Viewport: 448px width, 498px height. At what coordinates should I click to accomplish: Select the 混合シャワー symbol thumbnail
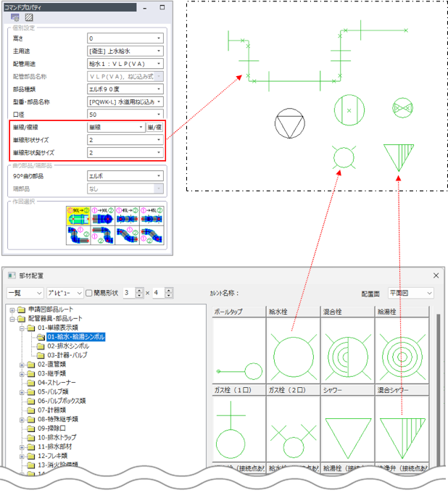coord(402,429)
